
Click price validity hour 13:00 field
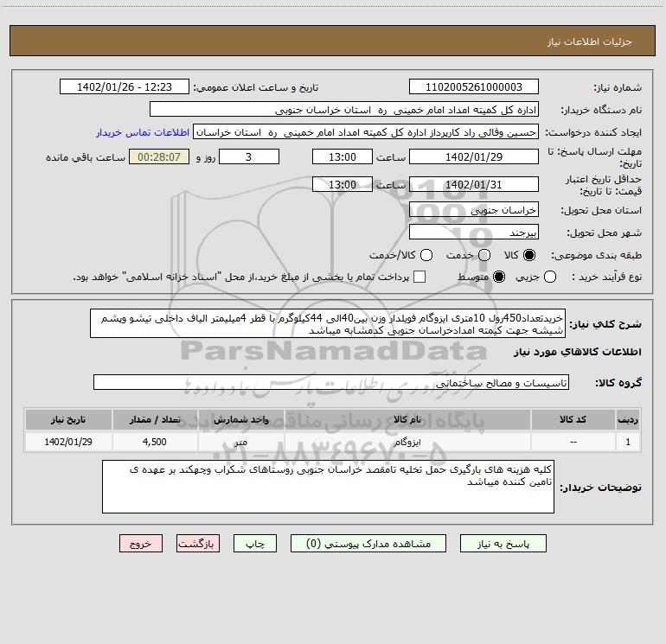pos(343,184)
